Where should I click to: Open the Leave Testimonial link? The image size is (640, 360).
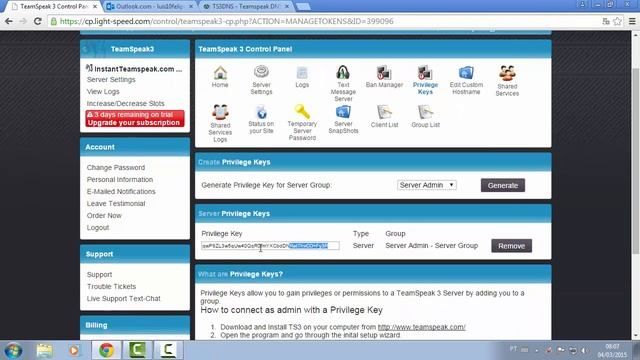click(x=116, y=203)
